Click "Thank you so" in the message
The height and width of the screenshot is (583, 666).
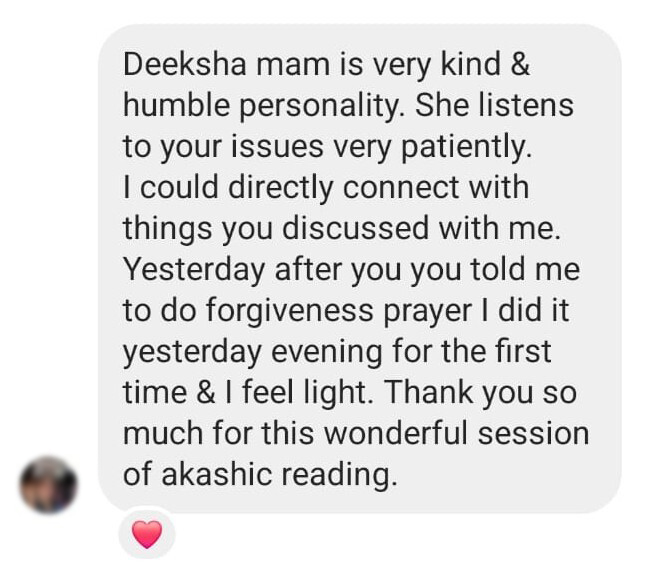[x=481, y=392]
